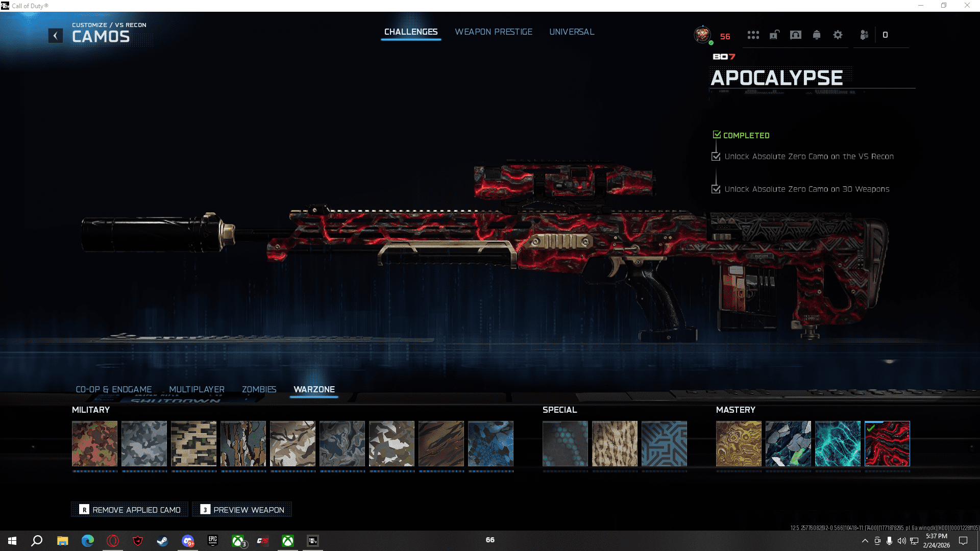This screenshot has width=980, height=551.
Task: Select the gold Mastery camo swatch
Action: [738, 443]
